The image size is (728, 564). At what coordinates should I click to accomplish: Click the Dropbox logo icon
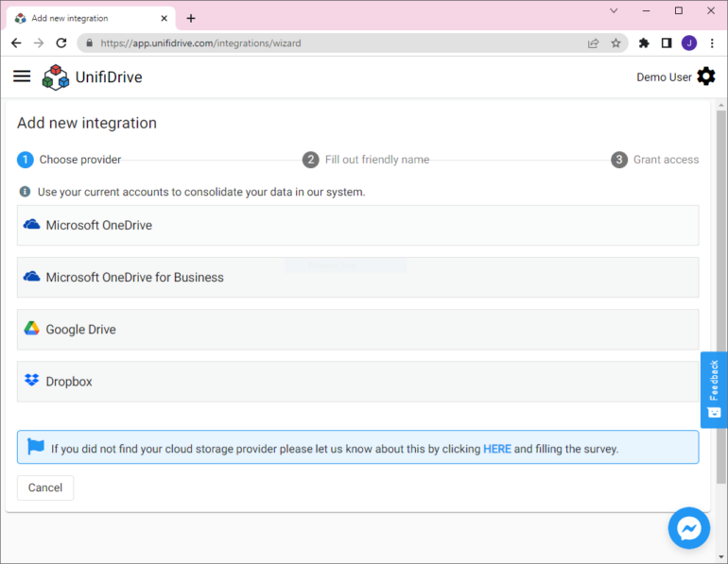[31, 381]
